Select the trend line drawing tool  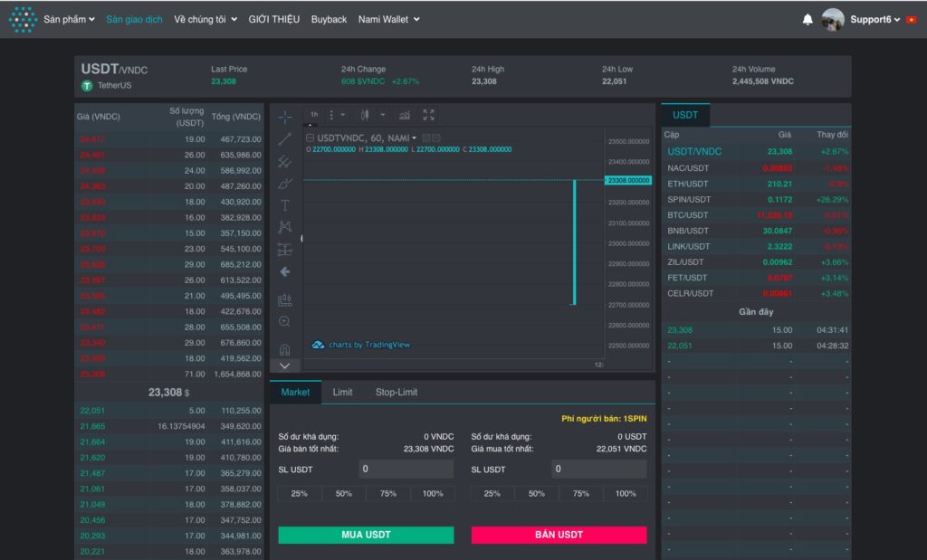click(x=285, y=139)
